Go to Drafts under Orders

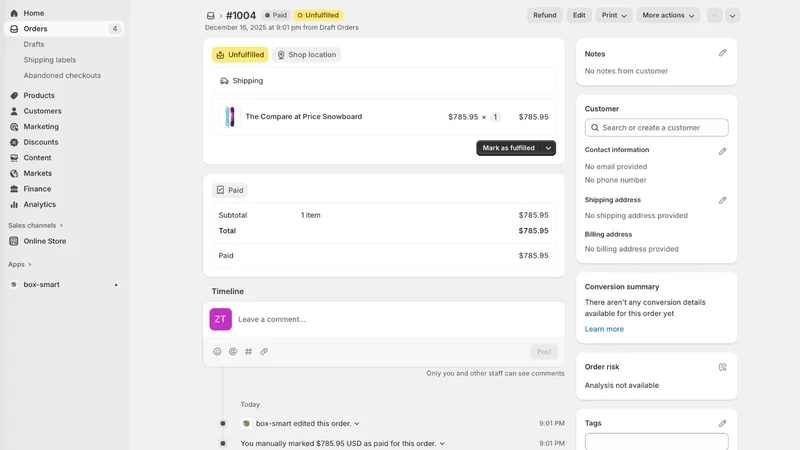pyautogui.click(x=34, y=44)
